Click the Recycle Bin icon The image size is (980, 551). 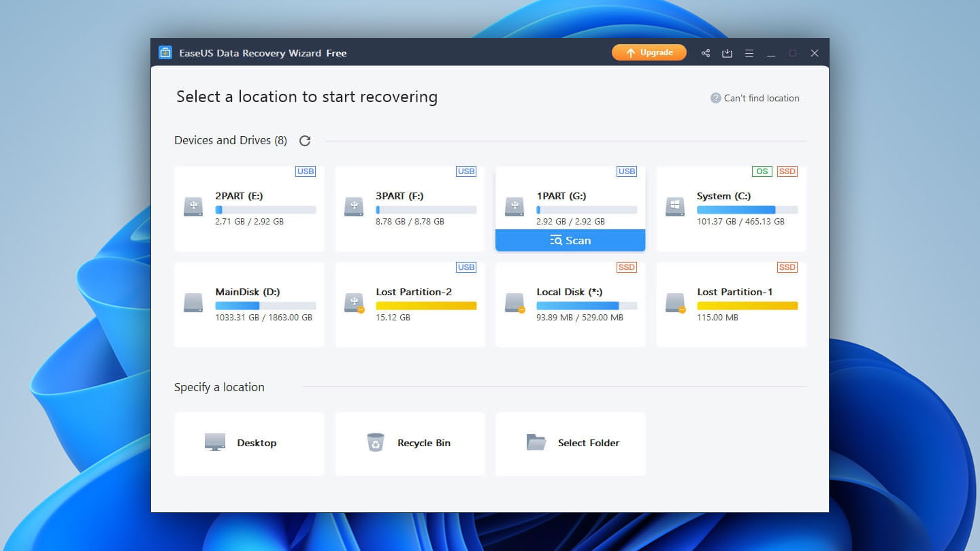coord(376,442)
